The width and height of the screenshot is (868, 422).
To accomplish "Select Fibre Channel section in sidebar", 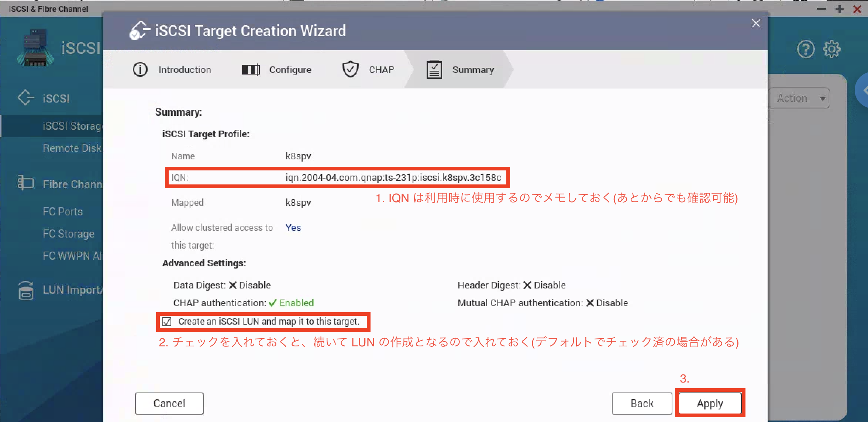I will (x=72, y=184).
